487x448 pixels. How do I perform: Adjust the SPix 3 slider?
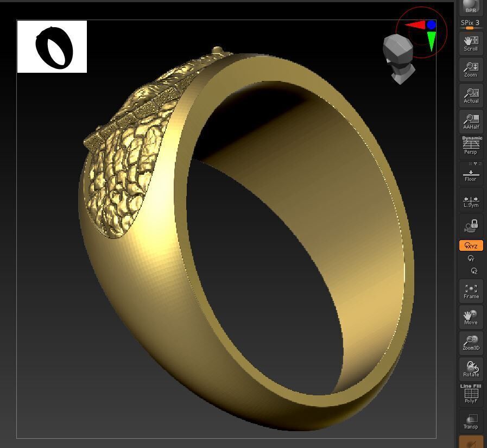pyautogui.click(x=471, y=24)
